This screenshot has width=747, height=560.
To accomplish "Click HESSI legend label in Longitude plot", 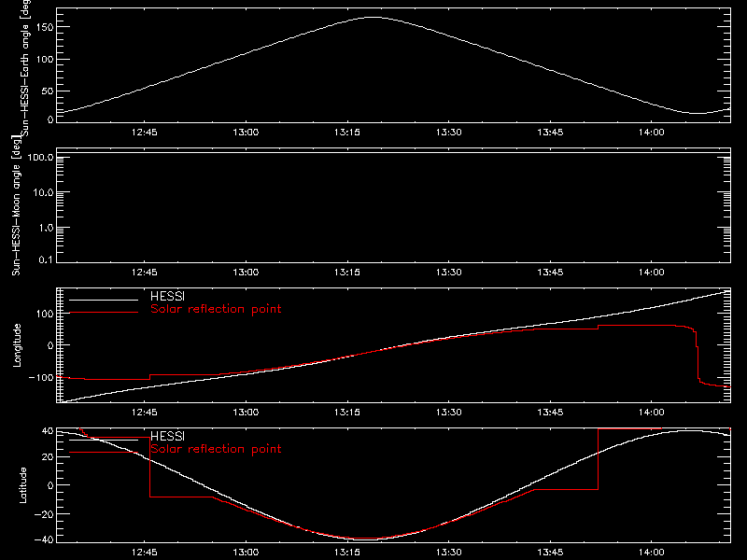I will click(167, 296).
